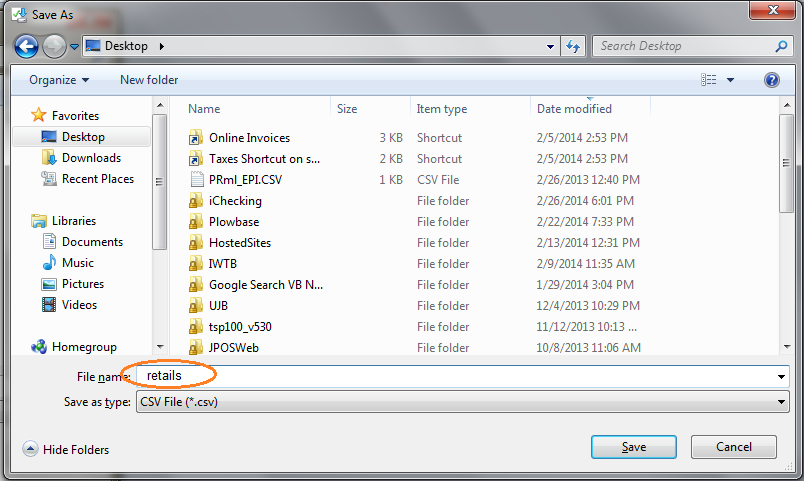Select the HostedSites folder icon
This screenshot has height=481, width=804.
(195, 243)
